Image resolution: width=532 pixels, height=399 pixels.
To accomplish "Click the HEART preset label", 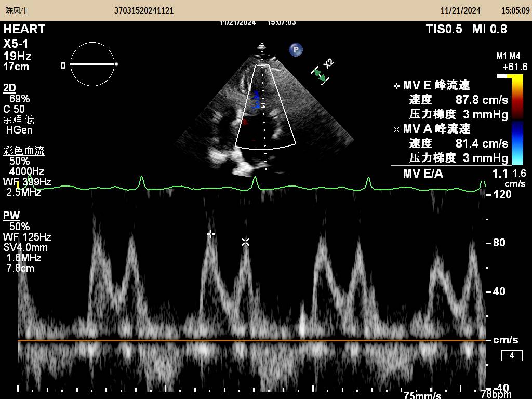I will pos(24,29).
